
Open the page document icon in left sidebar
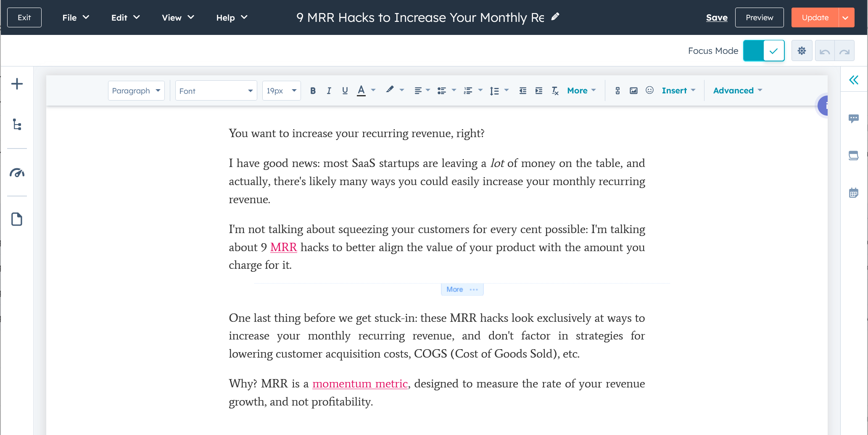17,219
